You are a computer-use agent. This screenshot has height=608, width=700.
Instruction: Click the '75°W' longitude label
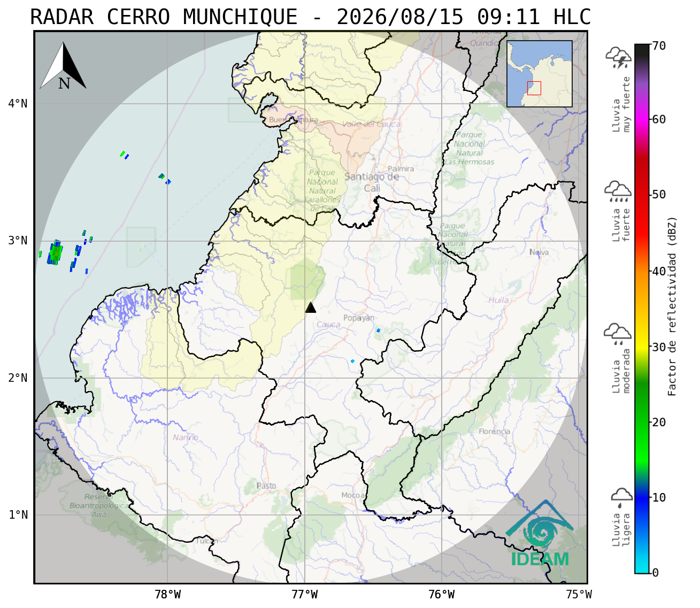coord(579,594)
